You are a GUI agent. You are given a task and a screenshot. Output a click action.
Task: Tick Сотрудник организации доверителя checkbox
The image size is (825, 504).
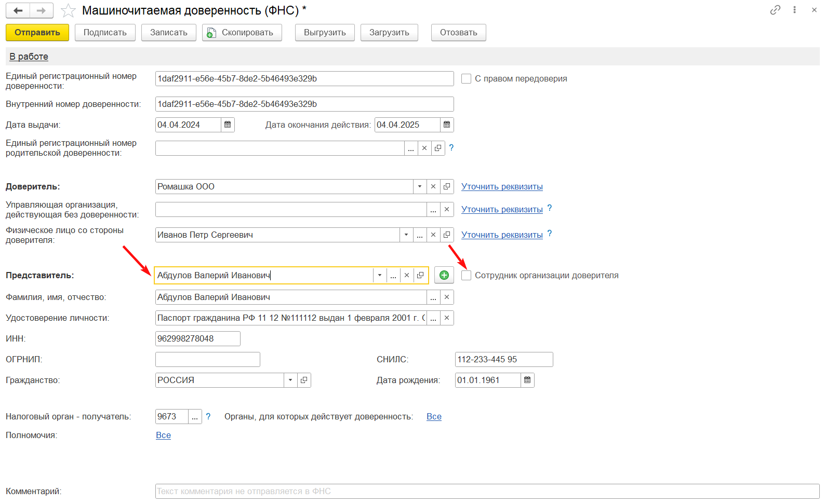pos(467,275)
